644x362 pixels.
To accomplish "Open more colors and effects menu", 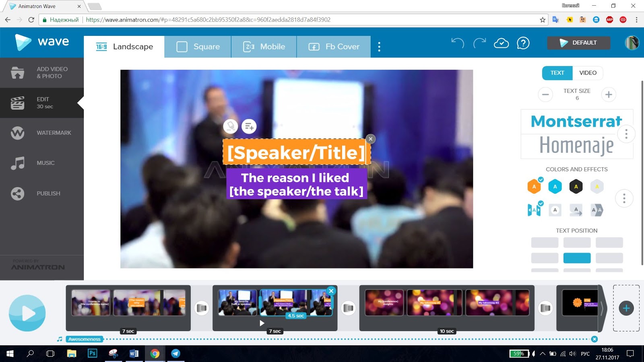I will coord(624,198).
